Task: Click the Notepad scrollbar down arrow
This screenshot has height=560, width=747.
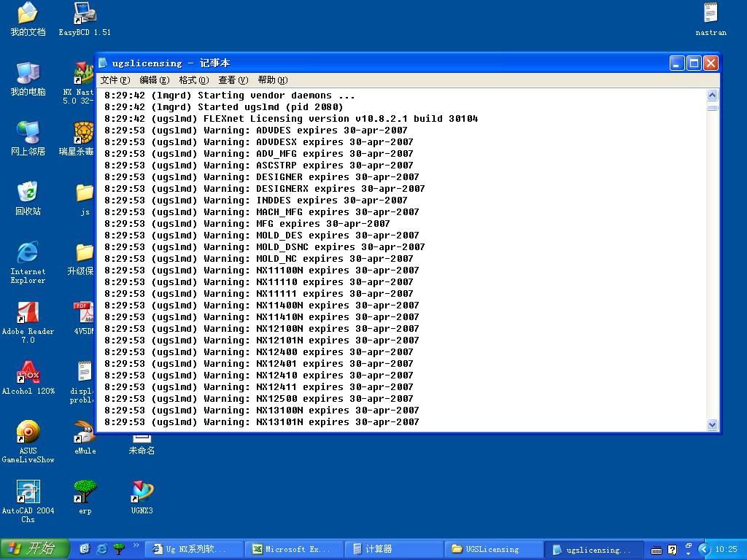Action: click(712, 425)
